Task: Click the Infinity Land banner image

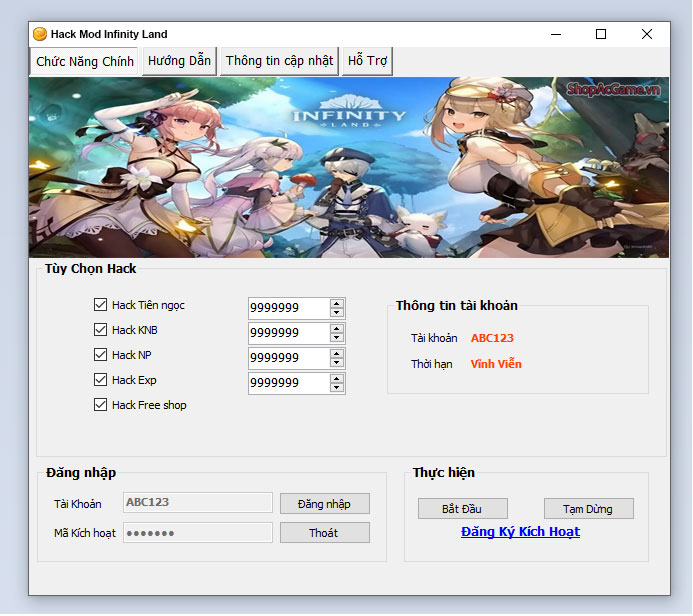Action: point(349,167)
